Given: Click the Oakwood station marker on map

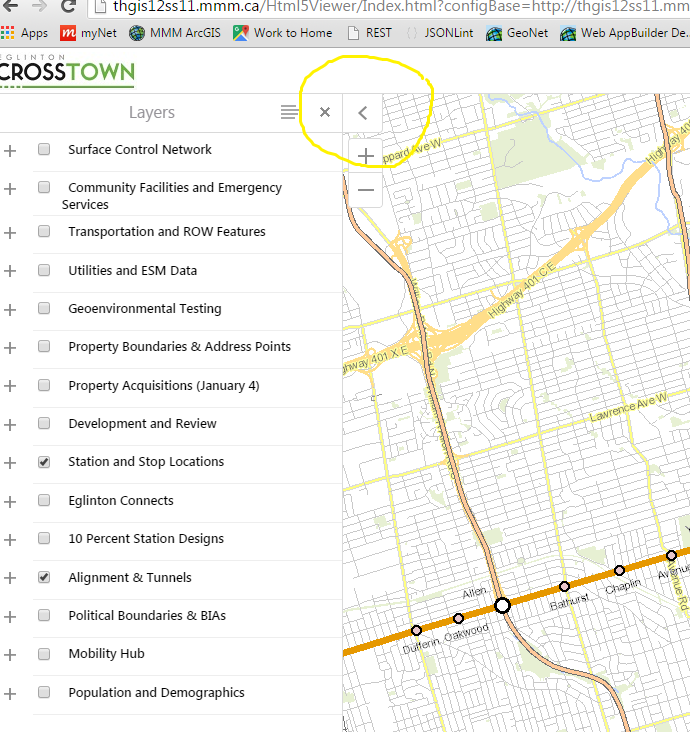Looking at the screenshot, I should pos(458,618).
